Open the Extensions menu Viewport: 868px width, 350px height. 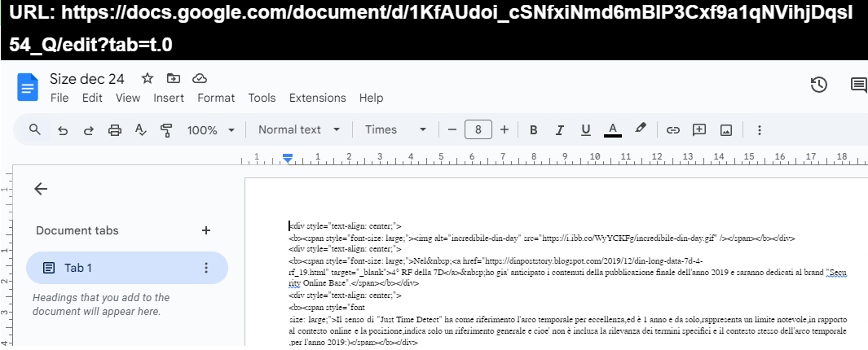(x=318, y=98)
